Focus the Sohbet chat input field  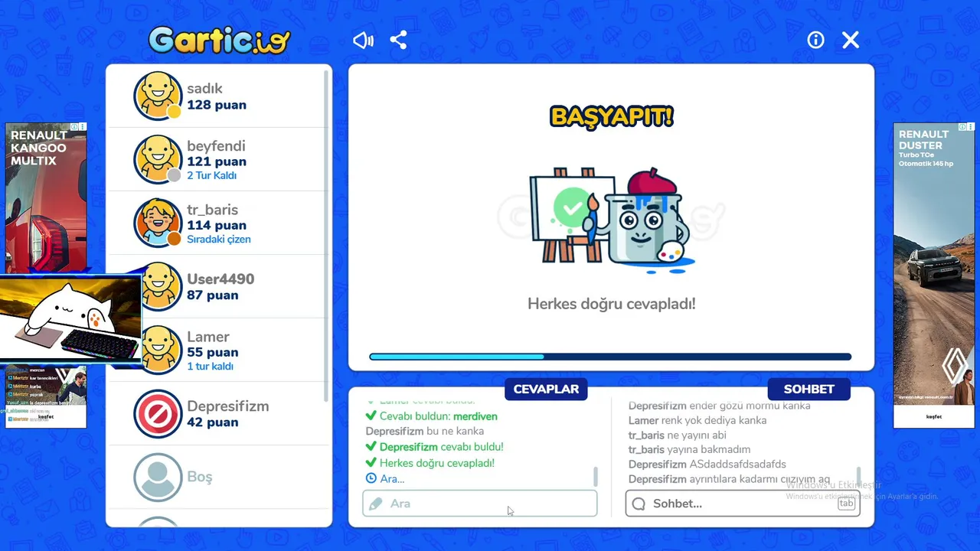pyautogui.click(x=743, y=504)
